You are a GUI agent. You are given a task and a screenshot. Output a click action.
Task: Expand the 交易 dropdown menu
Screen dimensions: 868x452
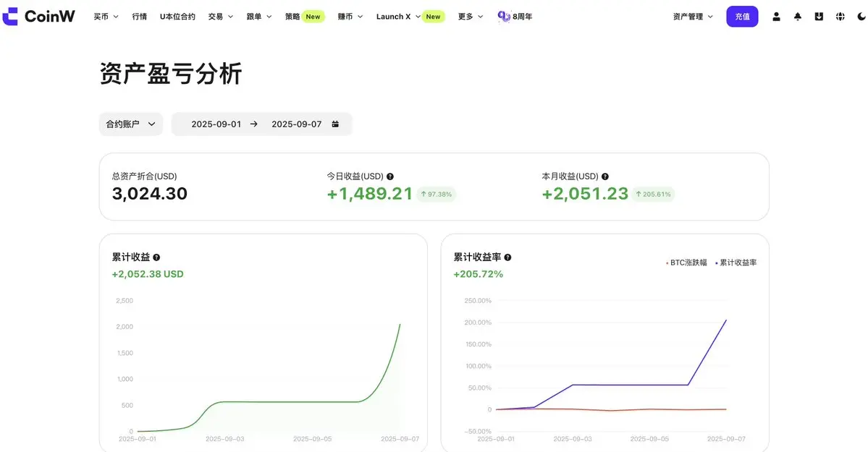(x=220, y=17)
